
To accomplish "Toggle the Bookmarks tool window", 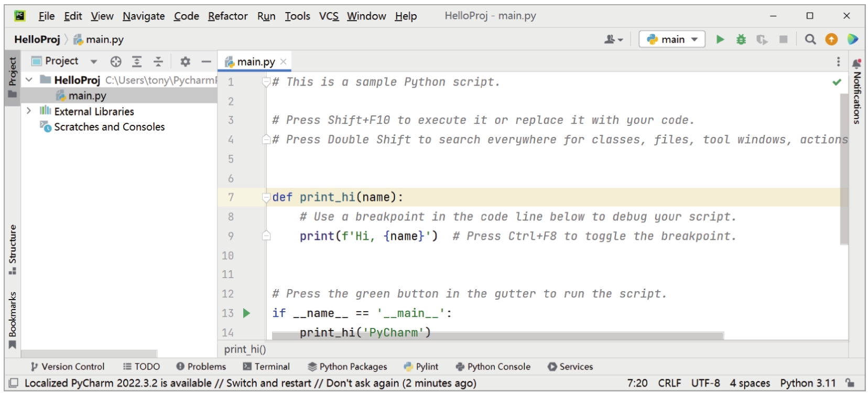I will pyautogui.click(x=13, y=319).
